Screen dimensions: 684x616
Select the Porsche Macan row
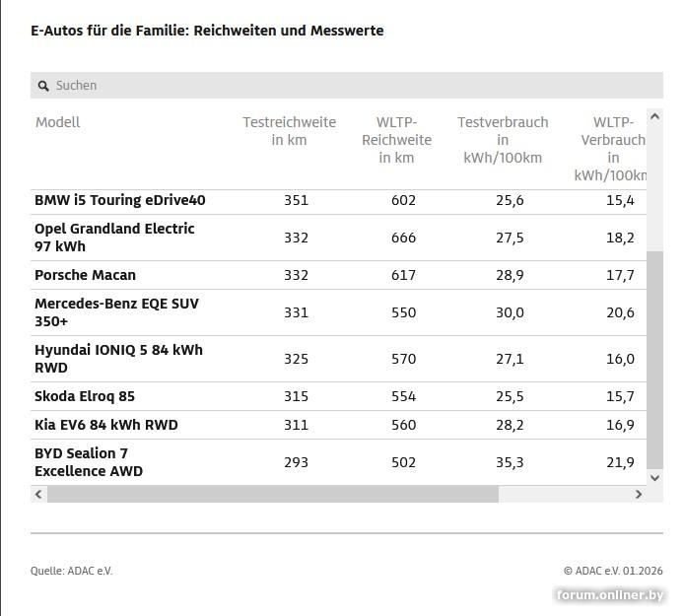pyautogui.click(x=86, y=275)
